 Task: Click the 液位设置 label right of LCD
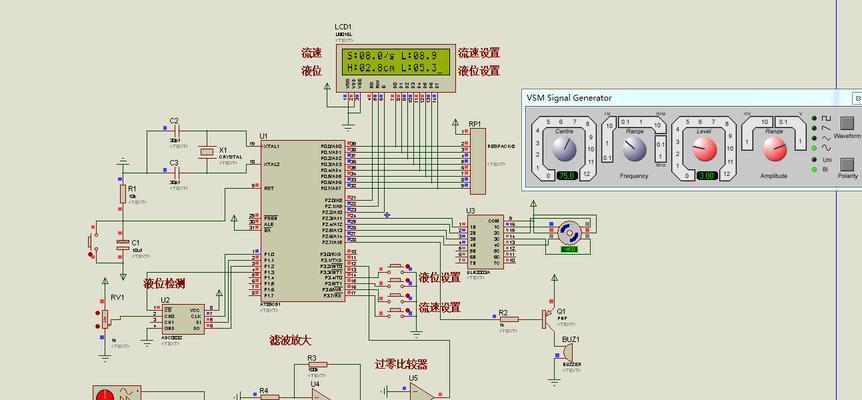tap(479, 71)
